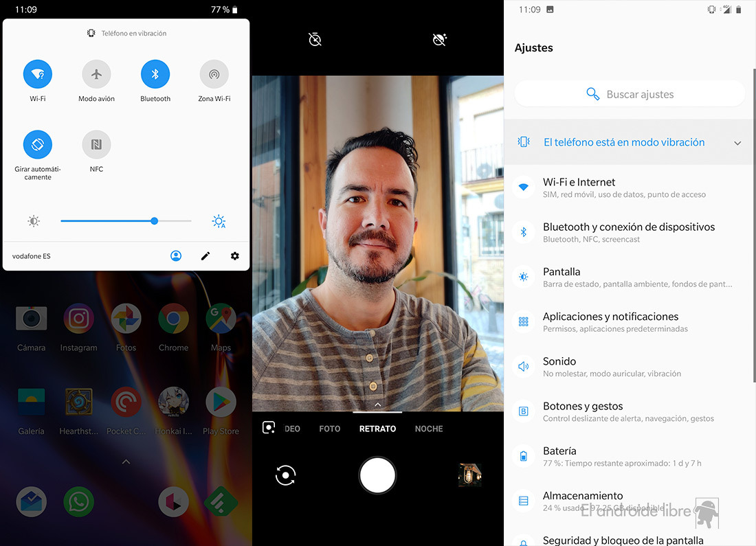The image size is (756, 546).
Task: Tap the Teléfono en vibración header
Action: tap(126, 33)
